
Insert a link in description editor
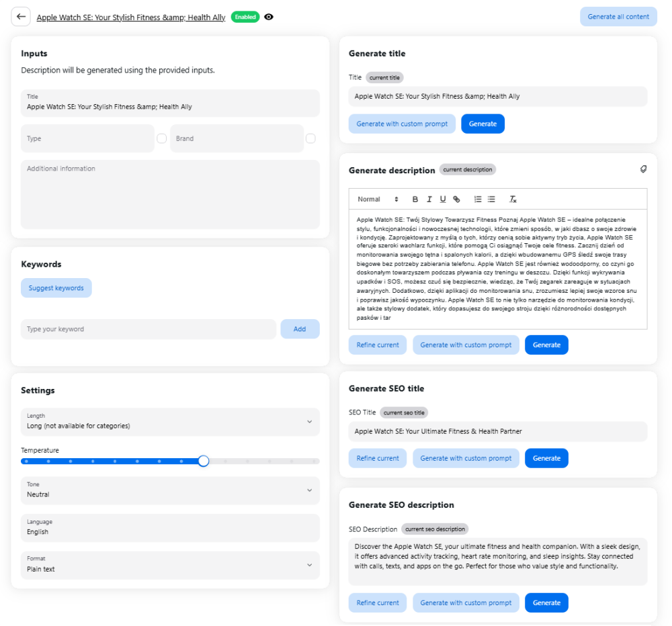click(457, 199)
